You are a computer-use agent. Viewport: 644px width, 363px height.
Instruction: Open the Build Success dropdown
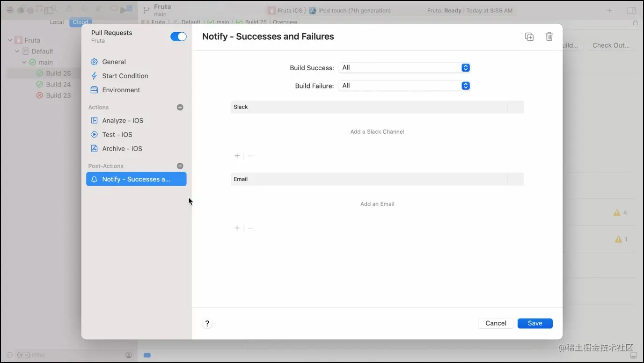pyautogui.click(x=404, y=67)
